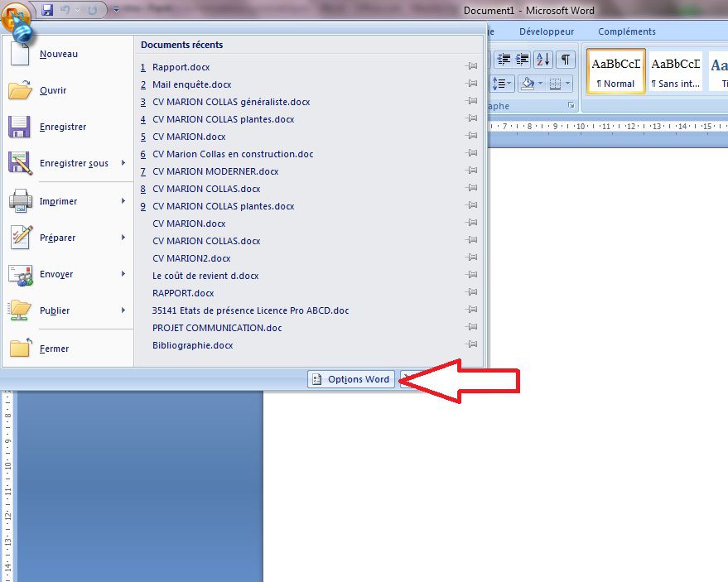
Task: Pin Rapport.docx to the recent list
Action: pyautogui.click(x=471, y=67)
